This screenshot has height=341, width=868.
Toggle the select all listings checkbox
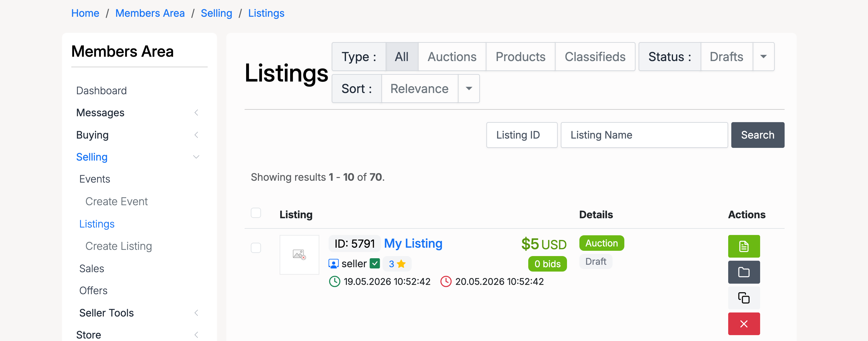click(x=256, y=213)
